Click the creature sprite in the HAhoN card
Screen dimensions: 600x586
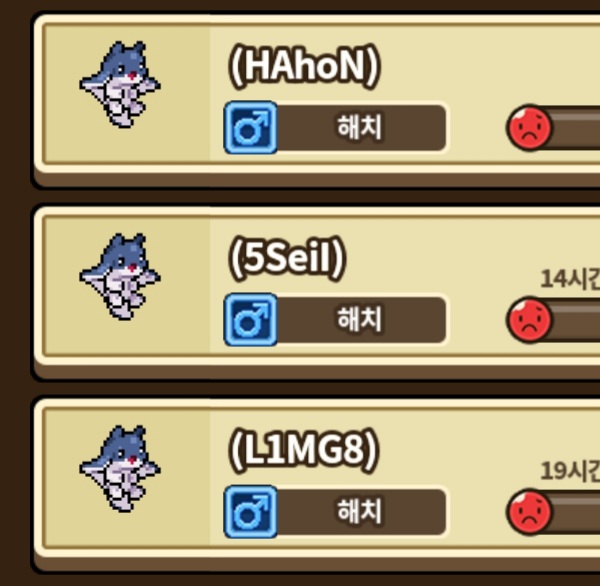(x=120, y=85)
